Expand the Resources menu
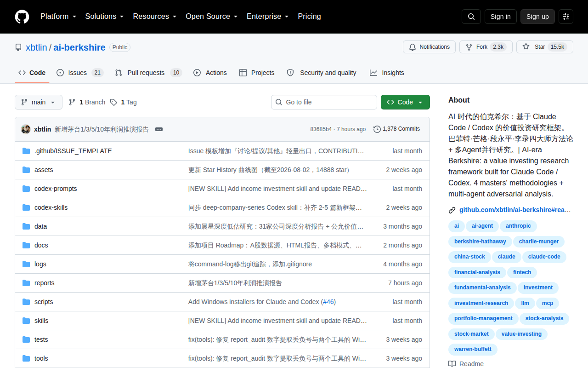The width and height of the screenshot is (588, 368). pos(155,17)
